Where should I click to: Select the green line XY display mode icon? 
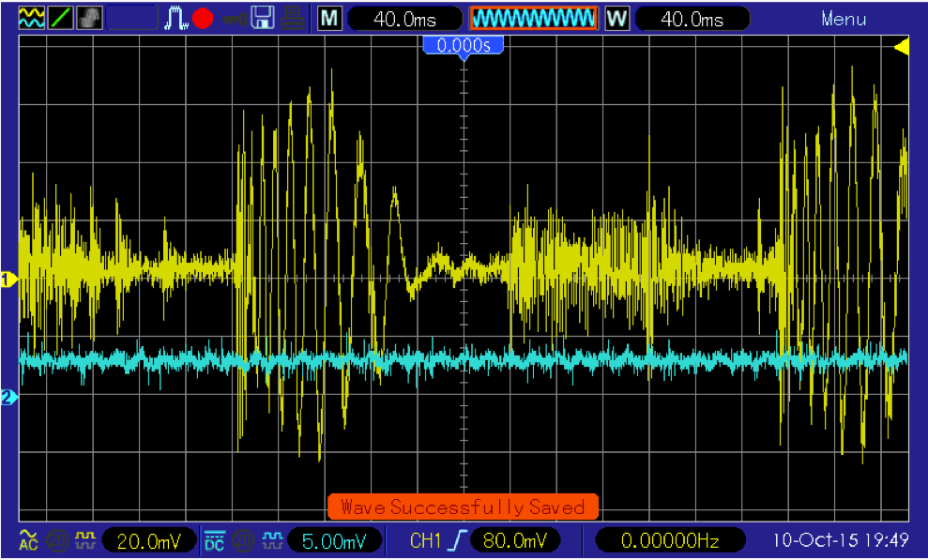point(61,19)
